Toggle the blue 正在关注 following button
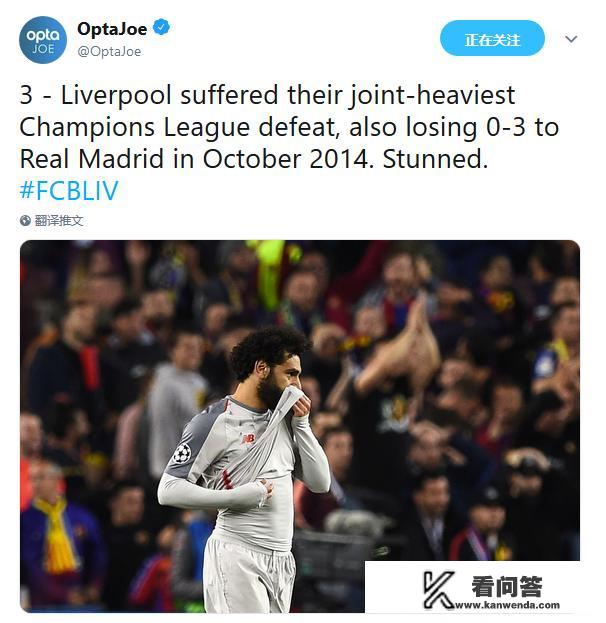The image size is (606, 623). (492, 39)
